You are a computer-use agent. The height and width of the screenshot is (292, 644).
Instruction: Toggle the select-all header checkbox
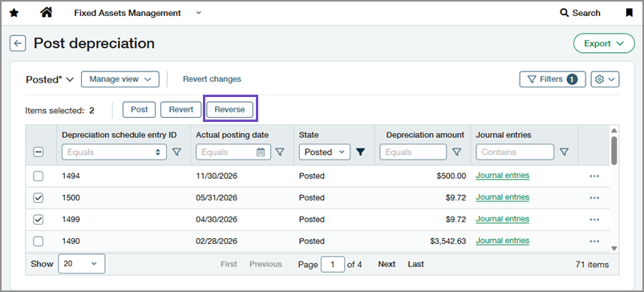coord(38,152)
